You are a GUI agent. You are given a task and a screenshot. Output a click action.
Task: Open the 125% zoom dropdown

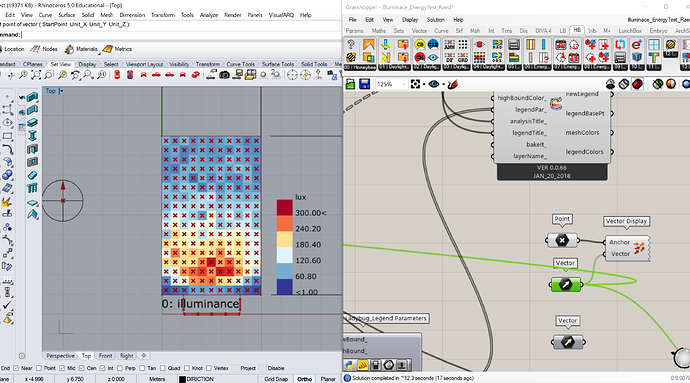pyautogui.click(x=391, y=84)
